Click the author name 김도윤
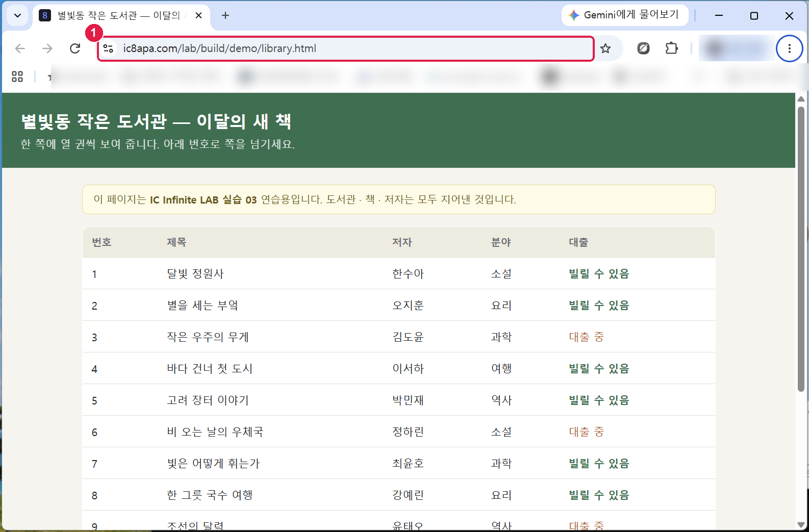The image size is (809, 532). (408, 337)
